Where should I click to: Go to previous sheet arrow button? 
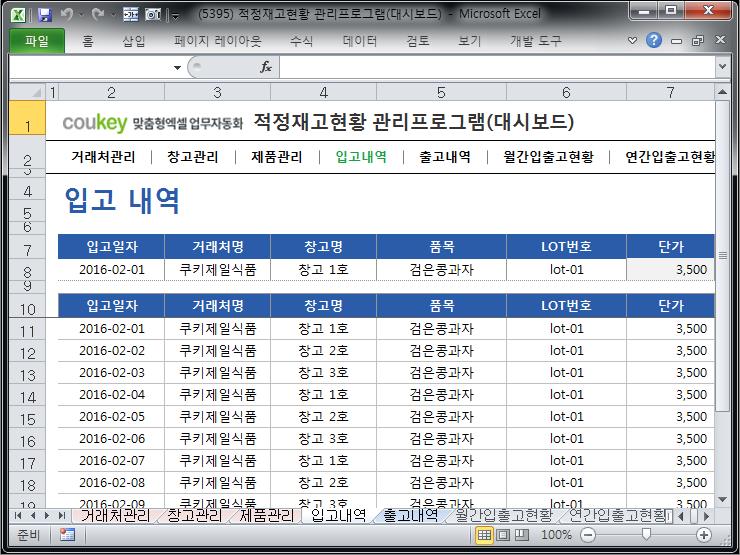coord(33,515)
